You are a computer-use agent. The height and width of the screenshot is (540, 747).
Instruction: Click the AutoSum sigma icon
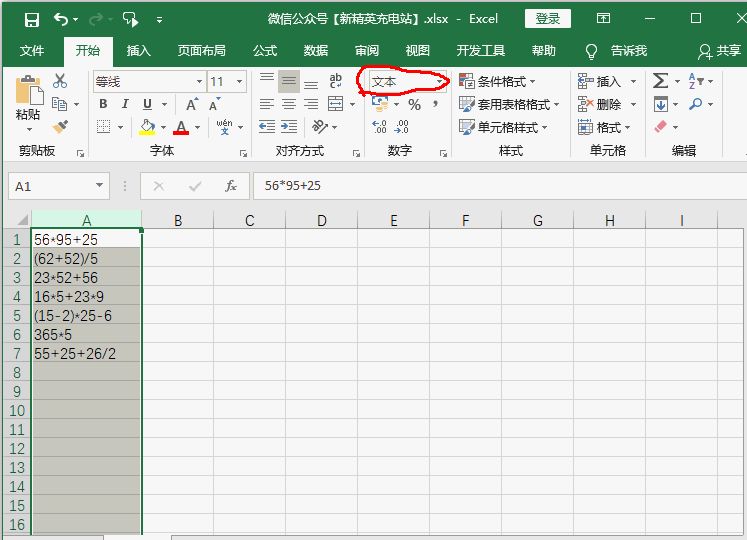660,81
